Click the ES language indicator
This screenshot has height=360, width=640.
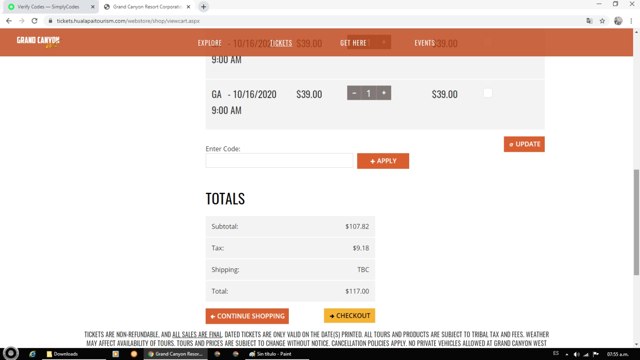tap(556, 353)
